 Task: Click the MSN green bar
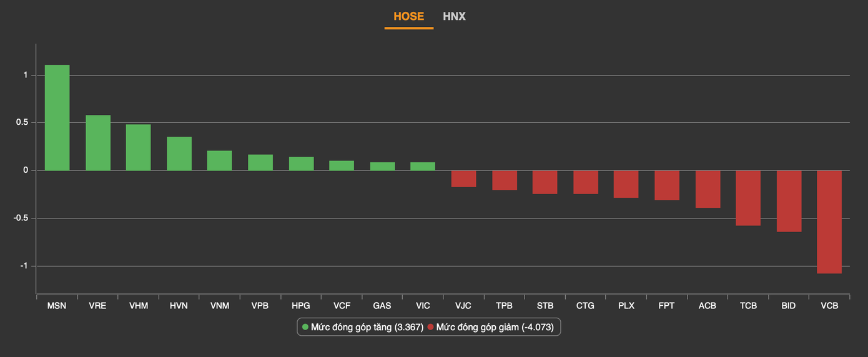point(57,117)
